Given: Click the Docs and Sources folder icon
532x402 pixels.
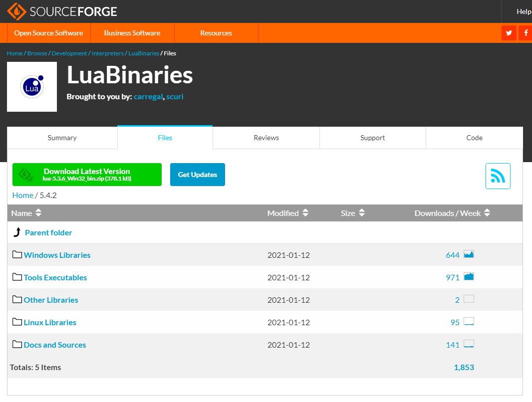Looking at the screenshot, I should pyautogui.click(x=17, y=344).
